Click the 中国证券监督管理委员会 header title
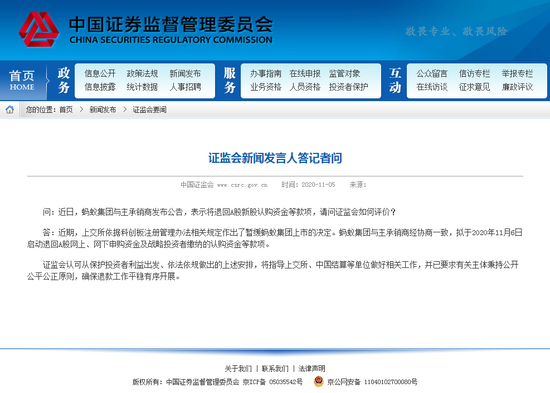This screenshot has width=550, height=393. [x=171, y=24]
